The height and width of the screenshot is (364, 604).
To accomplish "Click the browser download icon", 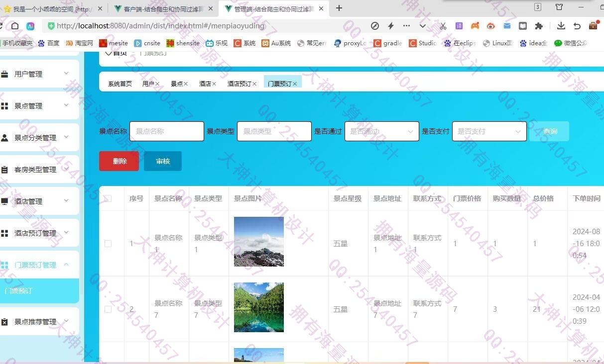I will coord(561,26).
